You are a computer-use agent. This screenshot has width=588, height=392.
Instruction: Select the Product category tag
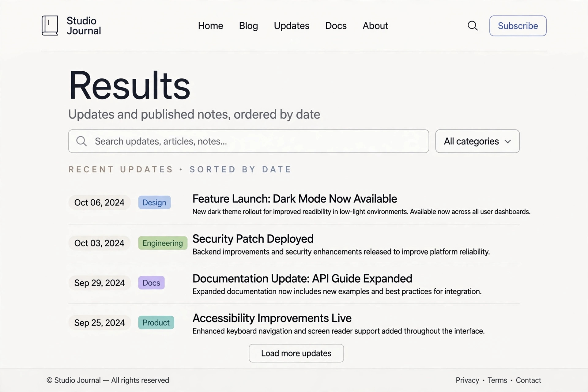point(156,322)
